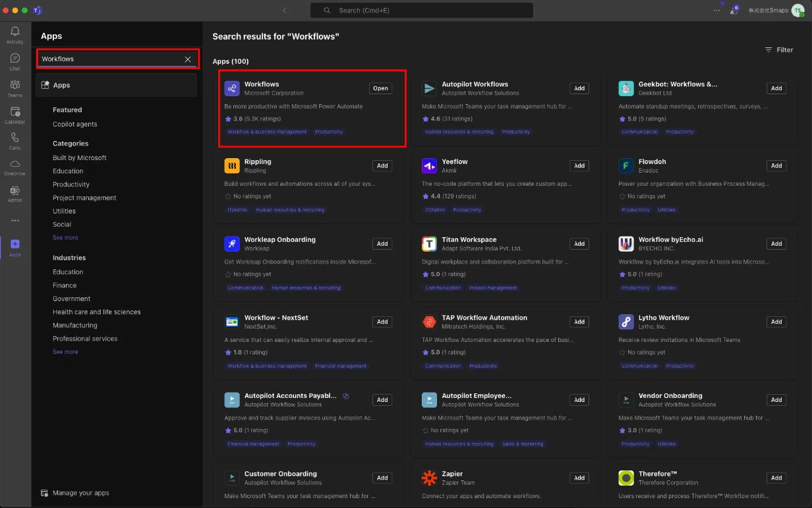
Task: Open the Filter options
Action: point(779,50)
